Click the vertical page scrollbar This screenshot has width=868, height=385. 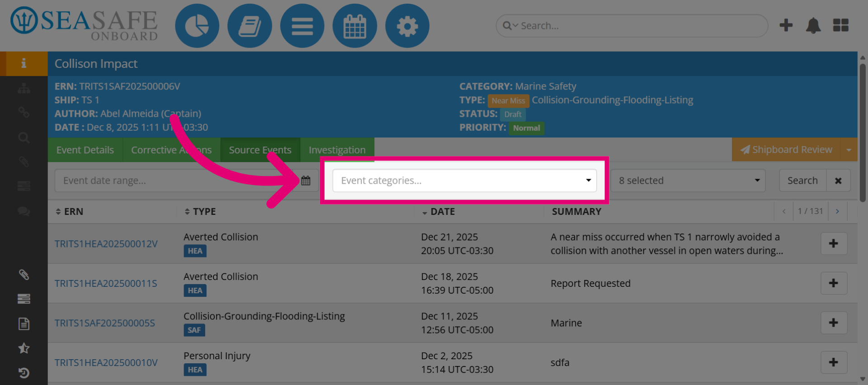click(x=863, y=133)
